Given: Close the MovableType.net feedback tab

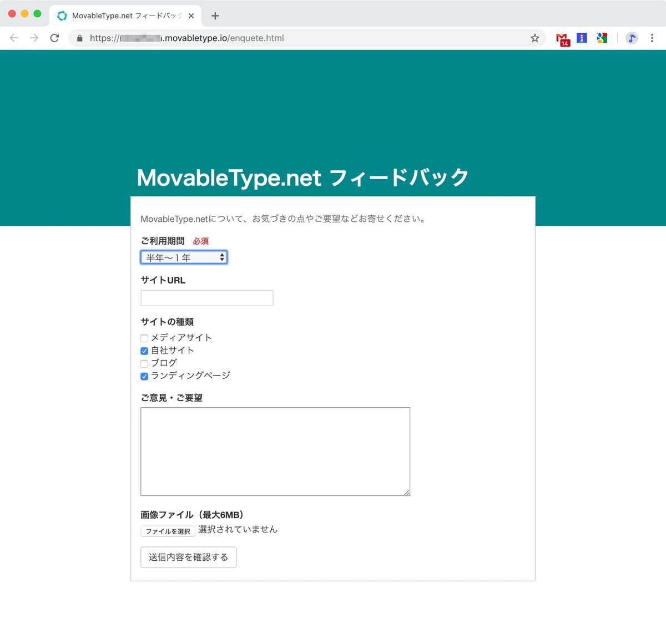Looking at the screenshot, I should [x=191, y=16].
